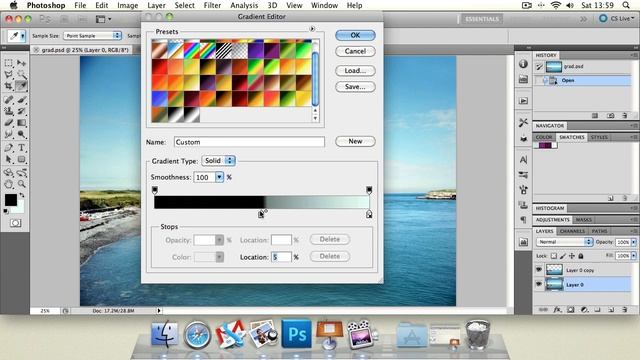Viewport: 640px width, 360px height.
Task: Open the layer Fill slider arrow
Action: coord(633,256)
